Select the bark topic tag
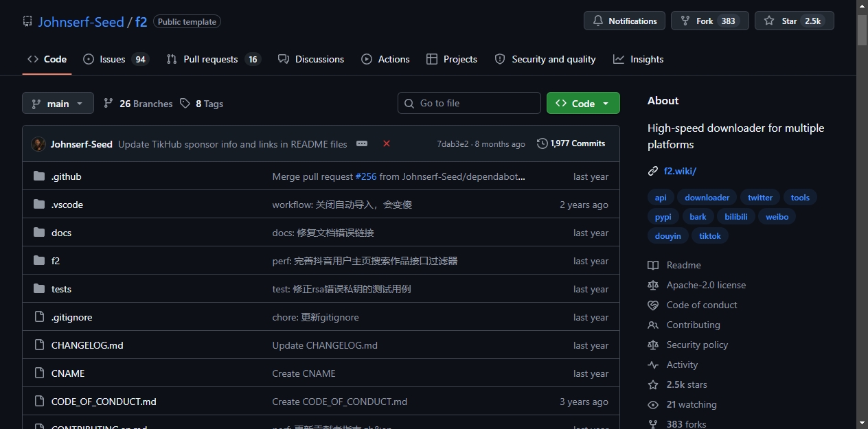This screenshot has height=429, width=868. [x=698, y=217]
